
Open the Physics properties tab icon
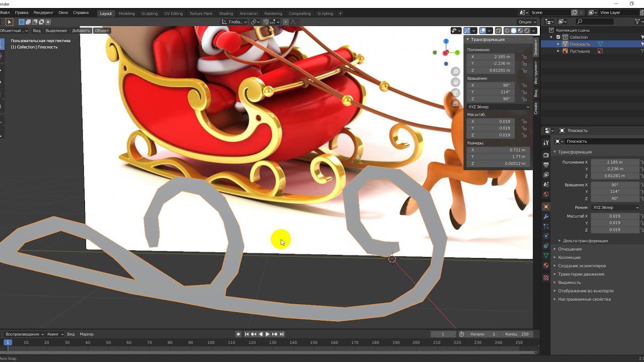pos(546,236)
